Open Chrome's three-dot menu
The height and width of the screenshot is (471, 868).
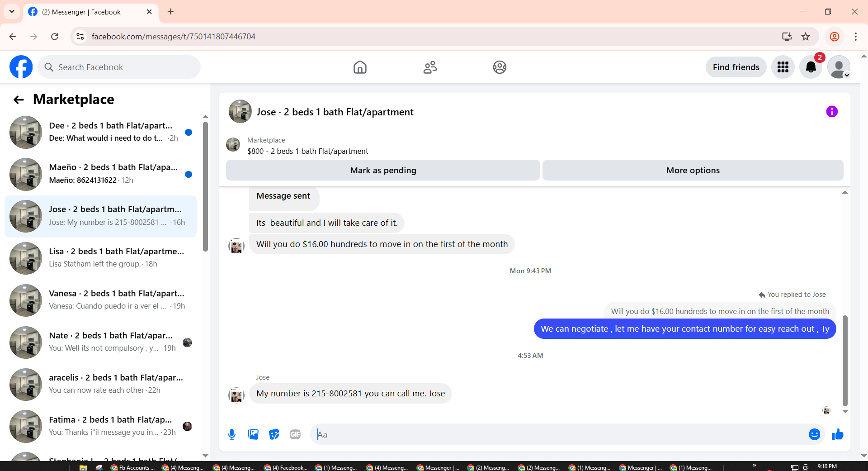click(856, 37)
